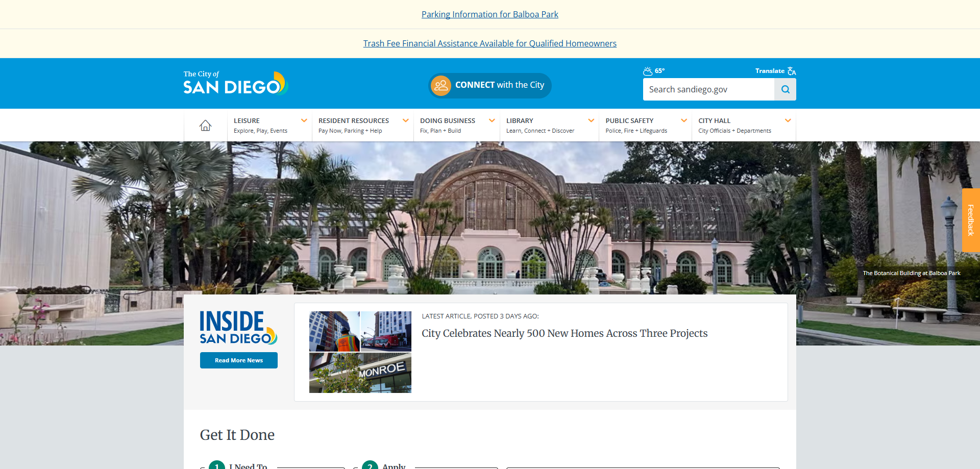Click the weather cloud icon showing 65°
Screen dimensions: 980x469
648,71
